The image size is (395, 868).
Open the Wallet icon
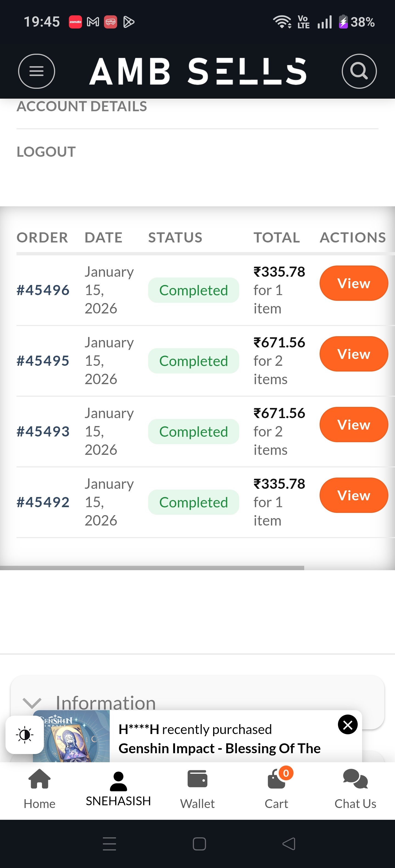197,789
